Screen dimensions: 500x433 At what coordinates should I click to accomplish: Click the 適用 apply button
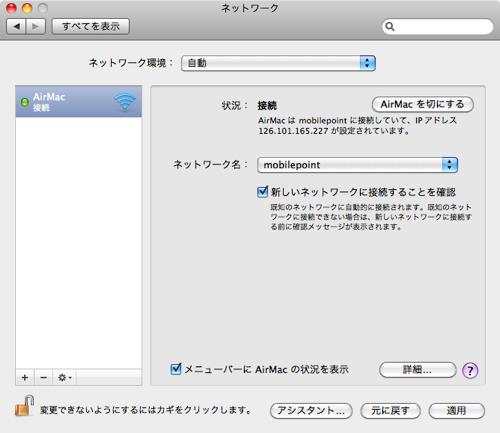[x=456, y=411]
